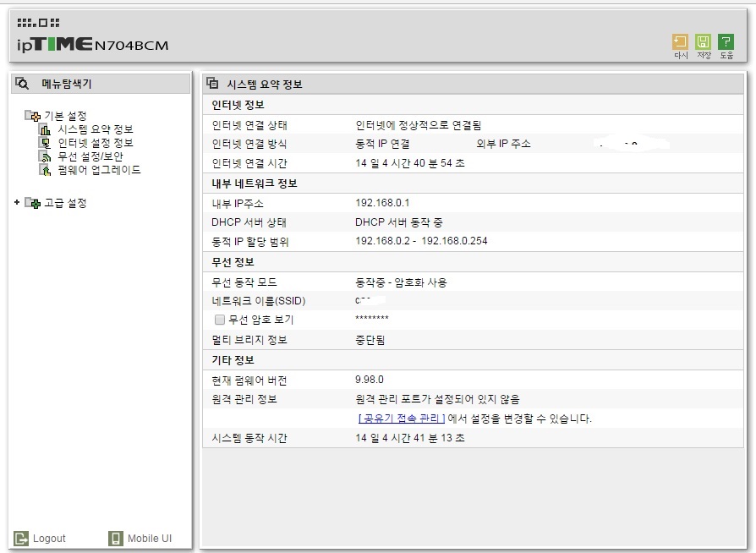
Task: Open 무선 설정/보안 in the menu tree
Action: coord(90,156)
